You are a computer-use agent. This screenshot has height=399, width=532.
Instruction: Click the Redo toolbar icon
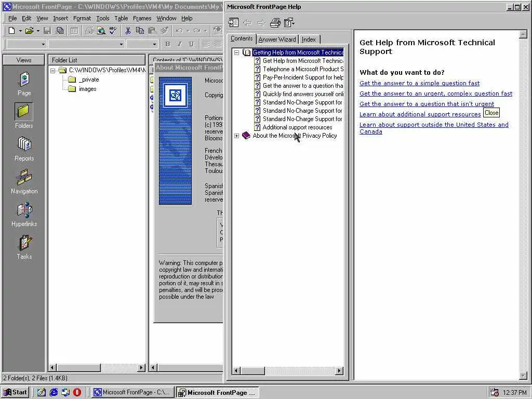coord(197,31)
